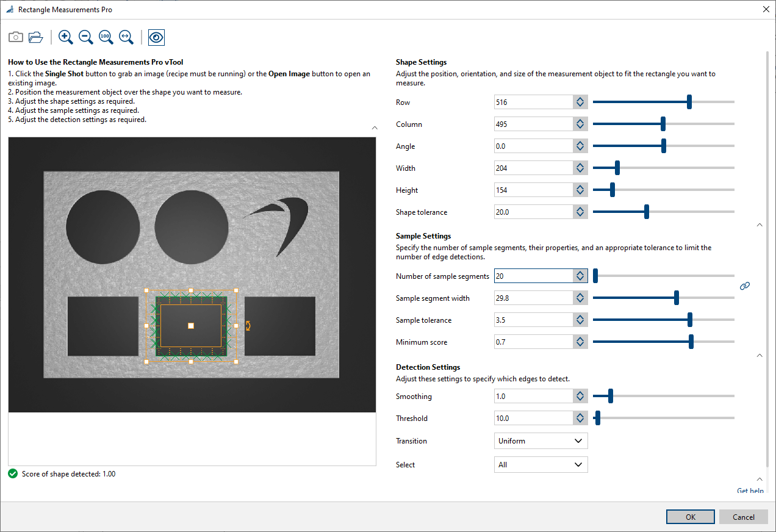776x532 pixels.
Task: Set image zoom to 100 percent
Action: click(x=106, y=37)
